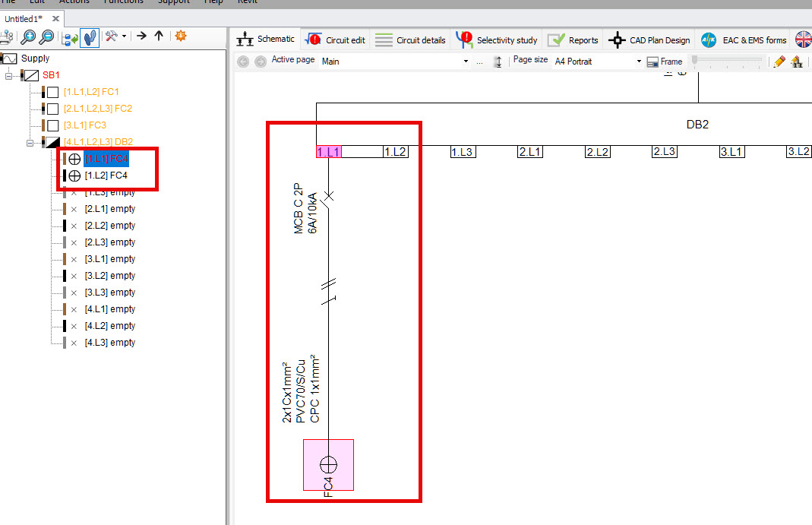Open the Reports tab
Screen dimensions: 812x525
coord(573,40)
